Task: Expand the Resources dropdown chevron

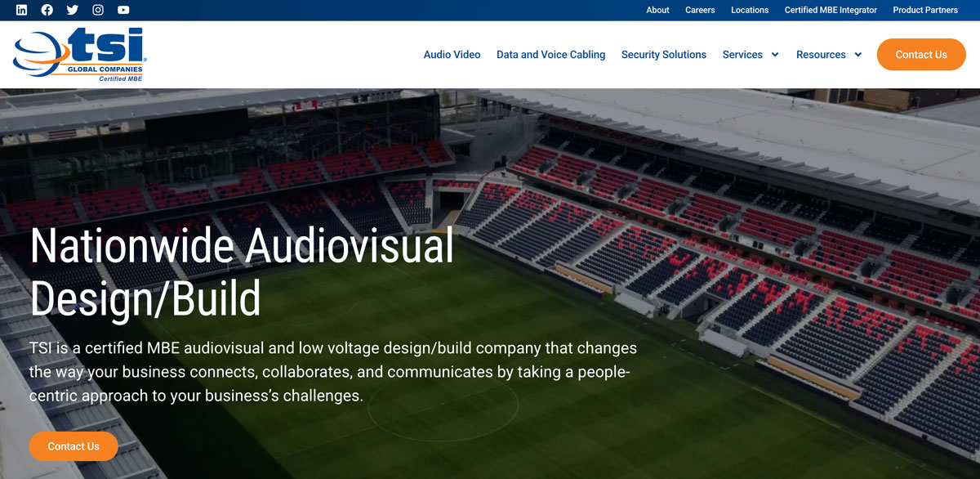Action: [858, 55]
